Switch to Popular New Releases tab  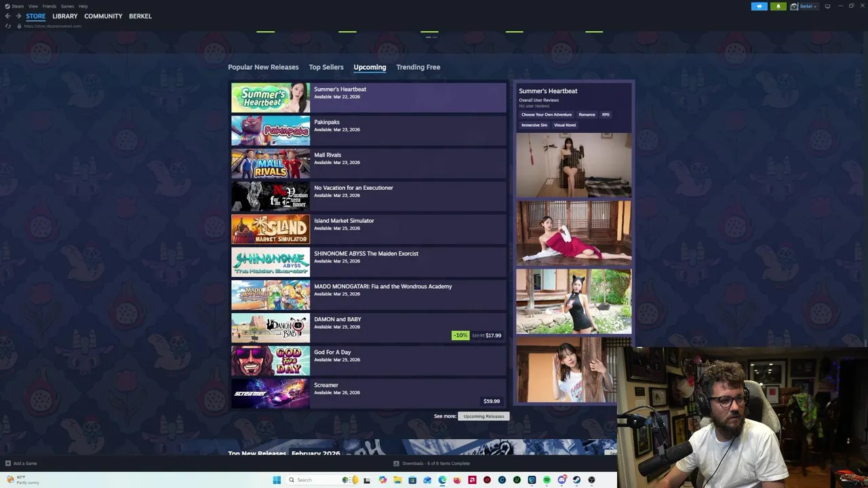[263, 67]
